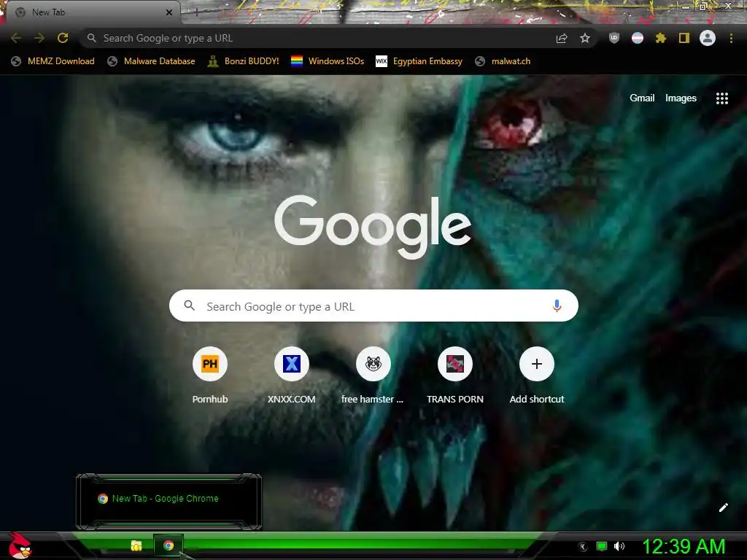The width and height of the screenshot is (747, 560).
Task: Open the Gmail link
Action: coord(642,98)
